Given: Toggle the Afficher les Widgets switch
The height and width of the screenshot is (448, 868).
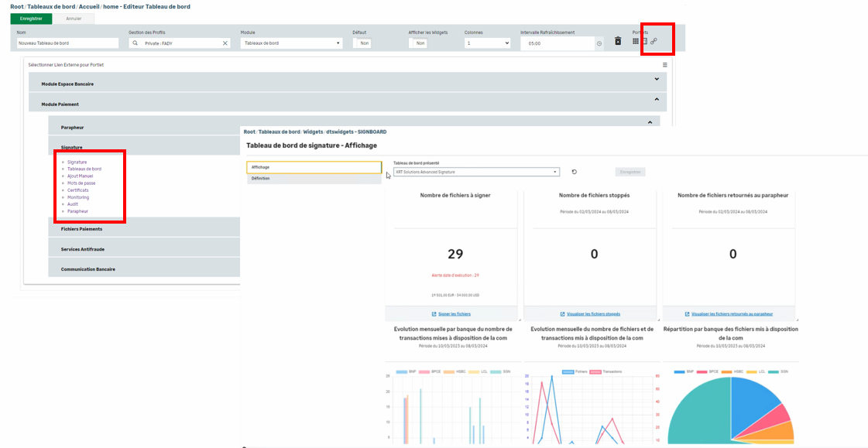Looking at the screenshot, I should tap(418, 43).
